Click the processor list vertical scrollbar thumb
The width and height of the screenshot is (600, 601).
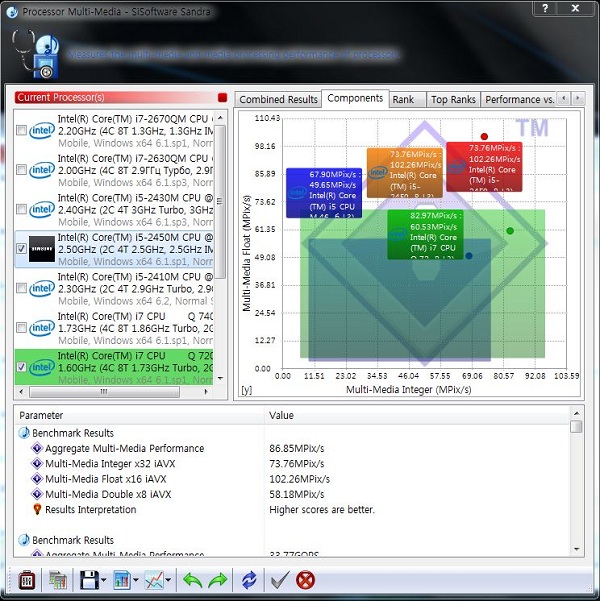(x=220, y=201)
